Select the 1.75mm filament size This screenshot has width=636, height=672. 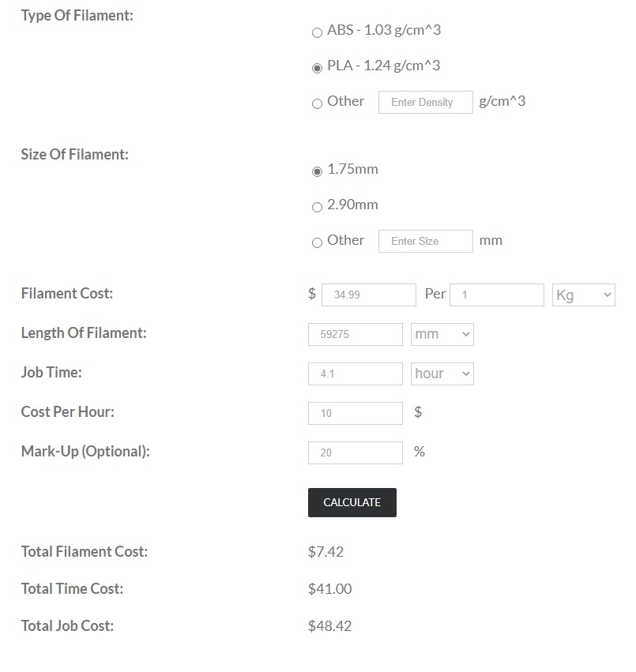click(x=318, y=171)
